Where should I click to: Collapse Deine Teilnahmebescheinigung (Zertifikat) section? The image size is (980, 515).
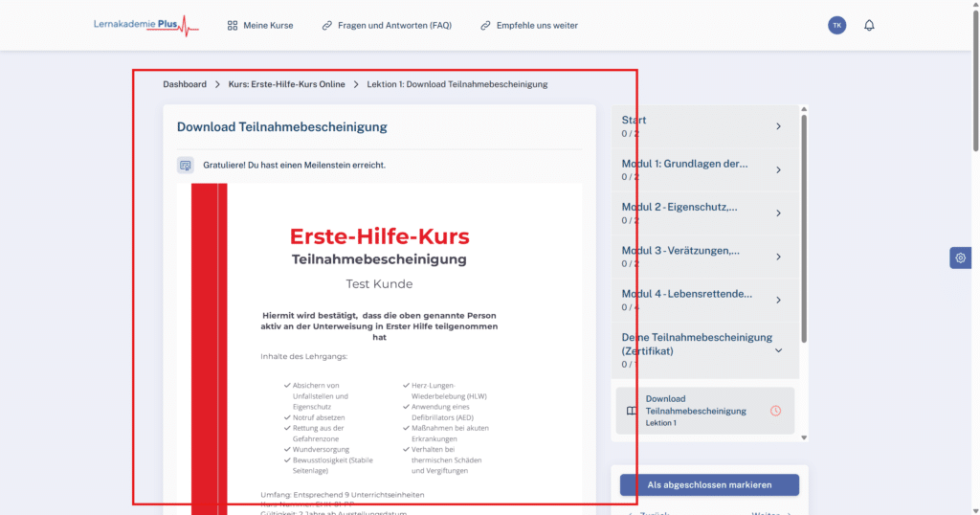tap(705, 350)
